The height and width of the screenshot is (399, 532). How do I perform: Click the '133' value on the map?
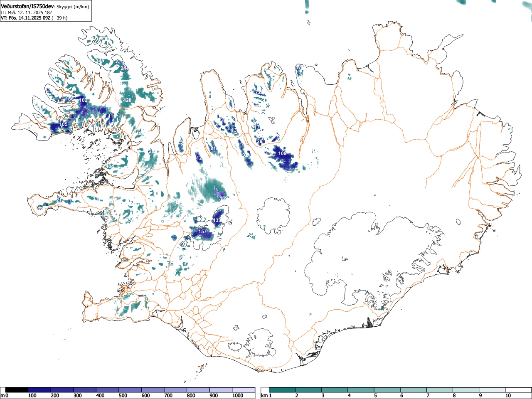[217, 220]
